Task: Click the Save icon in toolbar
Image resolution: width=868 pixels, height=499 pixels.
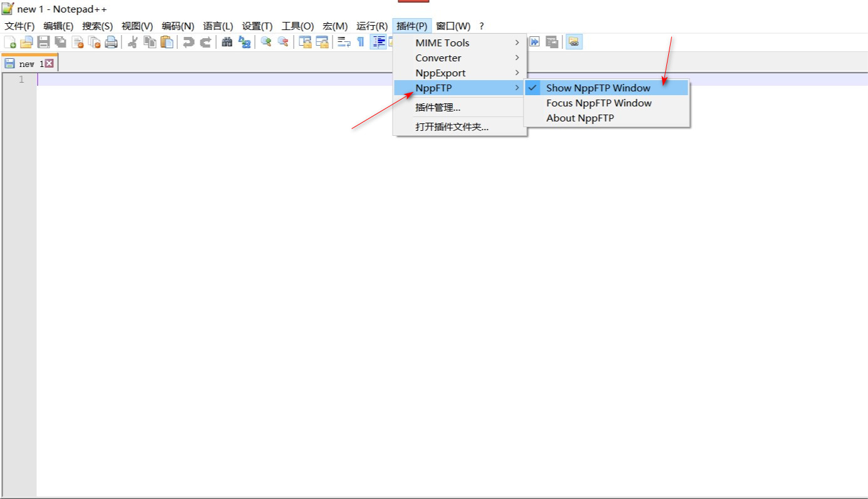Action: [x=43, y=42]
